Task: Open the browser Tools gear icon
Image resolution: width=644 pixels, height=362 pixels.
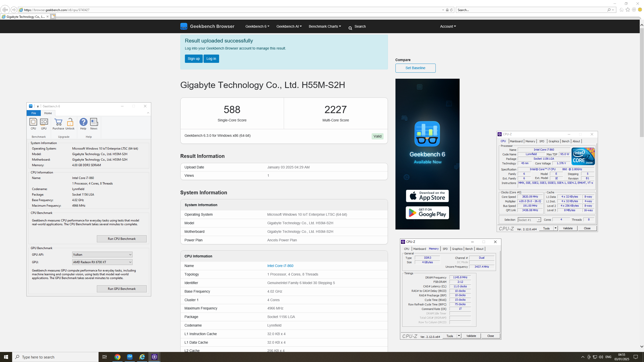Action: tap(634, 10)
